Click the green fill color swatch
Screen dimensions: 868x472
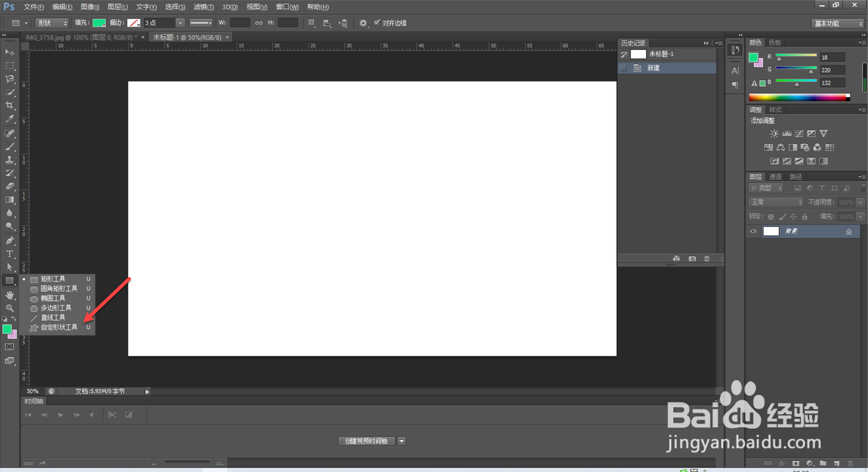point(99,23)
